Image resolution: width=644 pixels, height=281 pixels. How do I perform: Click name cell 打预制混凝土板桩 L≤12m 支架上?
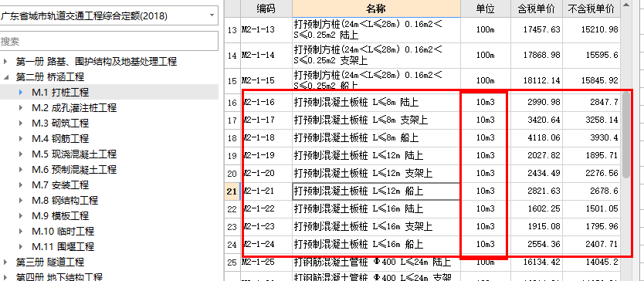click(x=376, y=174)
